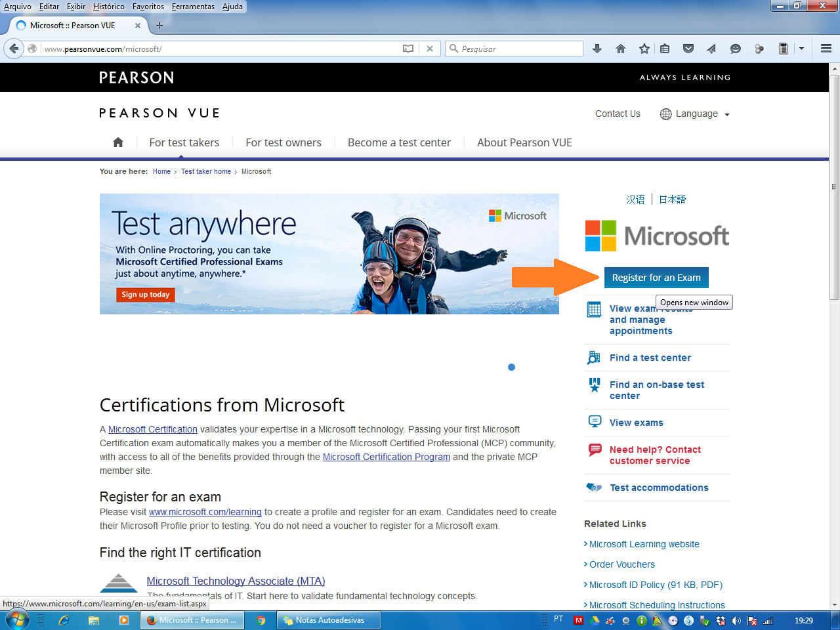Click the page vertical scrollbar thumb
The image size is (840, 630).
pyautogui.click(x=835, y=187)
